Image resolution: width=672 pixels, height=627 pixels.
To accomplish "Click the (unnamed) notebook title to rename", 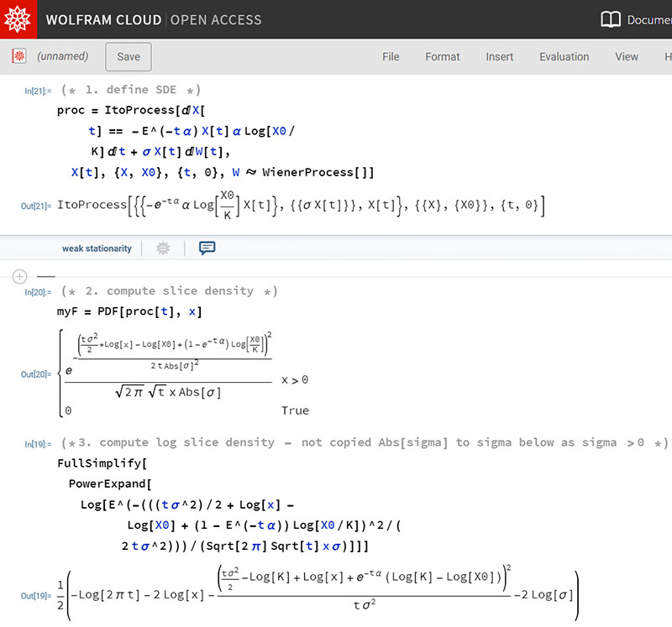I will [63, 57].
